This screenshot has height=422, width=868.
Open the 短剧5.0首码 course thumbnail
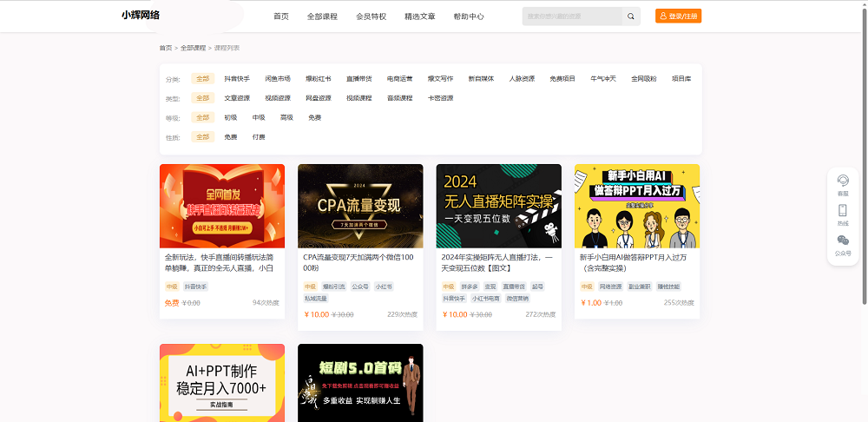pos(360,383)
